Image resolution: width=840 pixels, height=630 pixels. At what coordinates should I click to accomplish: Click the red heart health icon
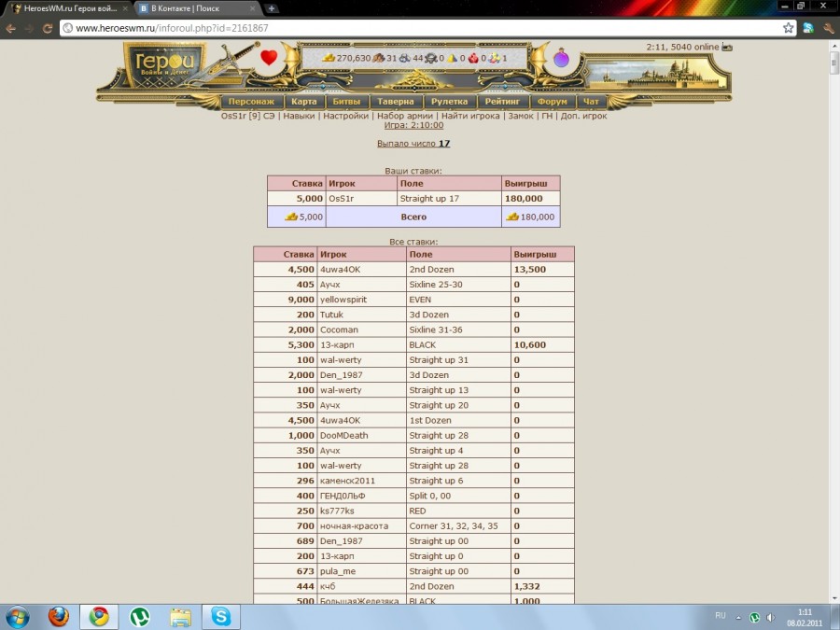point(269,58)
